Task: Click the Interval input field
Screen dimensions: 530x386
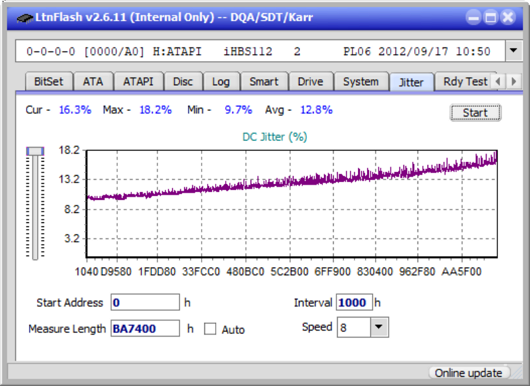Action: click(354, 302)
